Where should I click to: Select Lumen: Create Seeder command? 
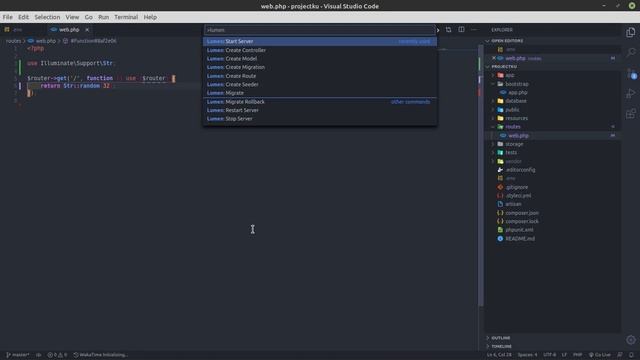click(320, 84)
